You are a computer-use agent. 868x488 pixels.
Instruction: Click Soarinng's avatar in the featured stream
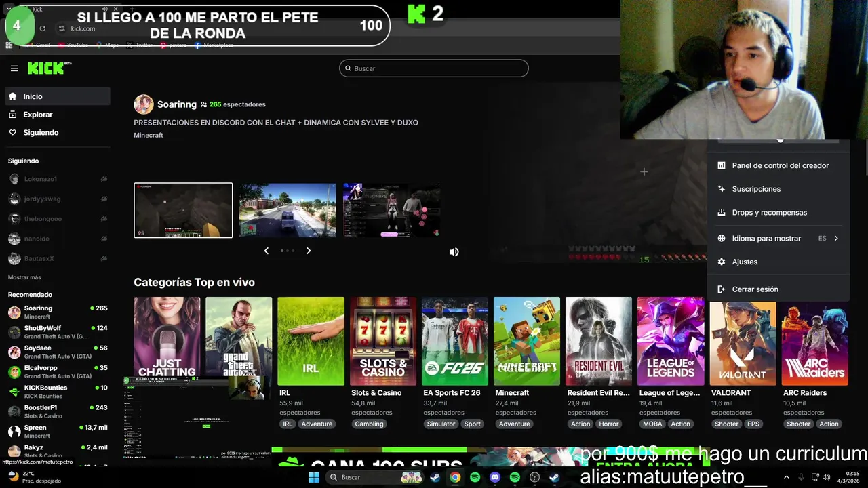coord(144,104)
